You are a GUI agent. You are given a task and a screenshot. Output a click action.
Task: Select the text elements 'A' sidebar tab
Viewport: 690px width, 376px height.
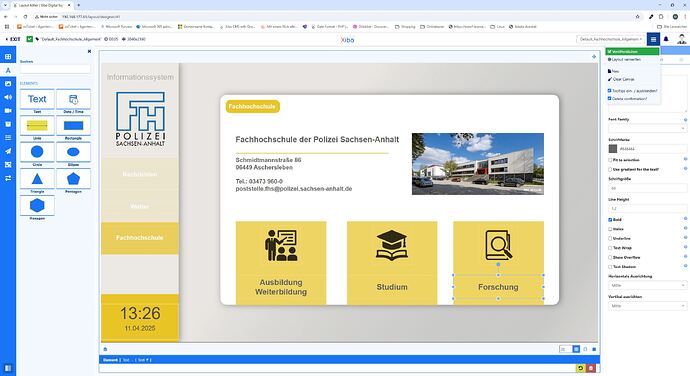coord(8,70)
